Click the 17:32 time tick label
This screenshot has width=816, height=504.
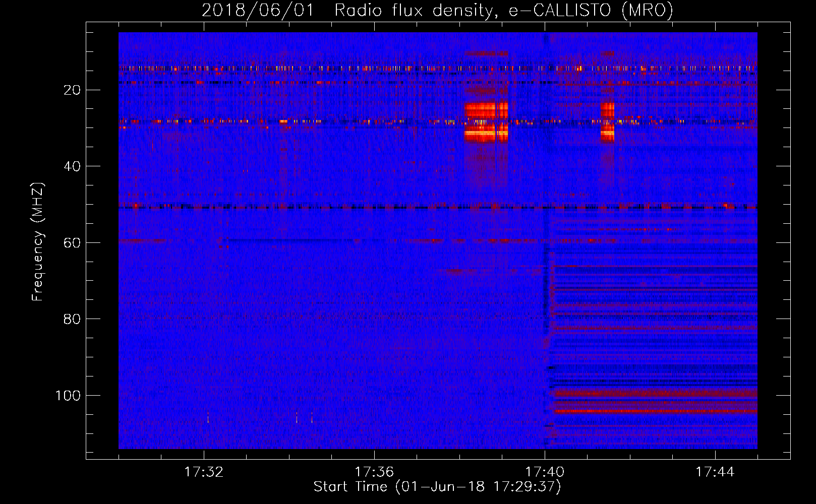tap(204, 472)
